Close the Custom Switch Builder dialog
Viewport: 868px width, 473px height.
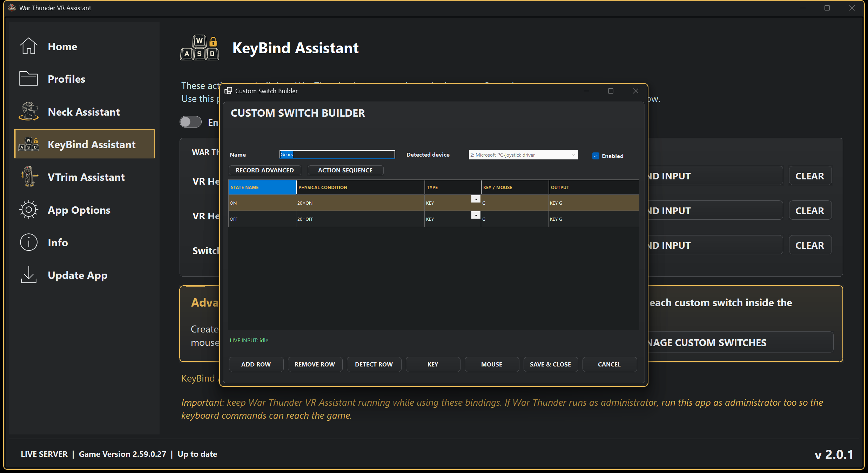[x=635, y=91]
